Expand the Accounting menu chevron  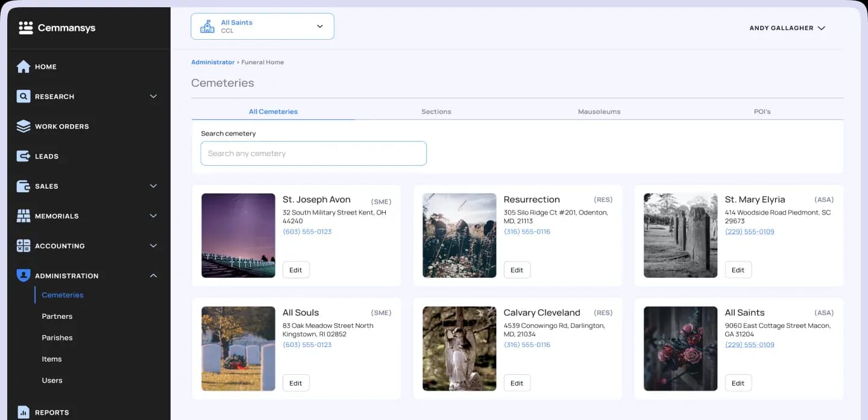click(153, 246)
